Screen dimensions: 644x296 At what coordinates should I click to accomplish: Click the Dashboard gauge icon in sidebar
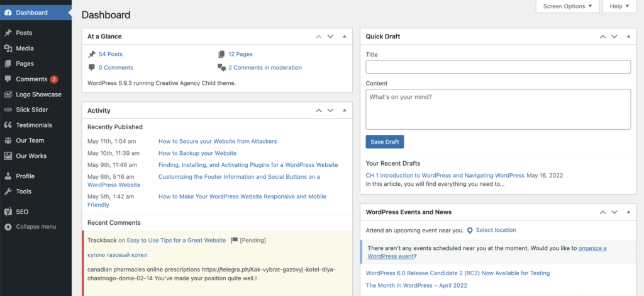click(8, 13)
